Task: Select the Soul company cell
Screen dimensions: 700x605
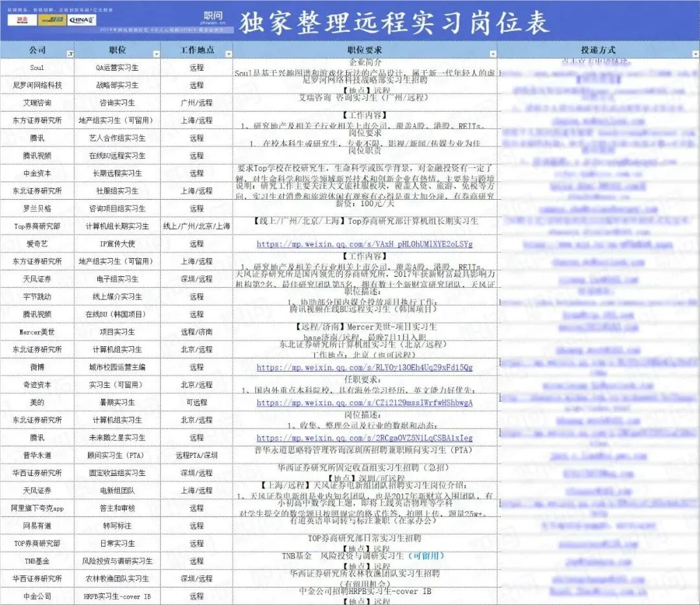Action: [x=37, y=67]
